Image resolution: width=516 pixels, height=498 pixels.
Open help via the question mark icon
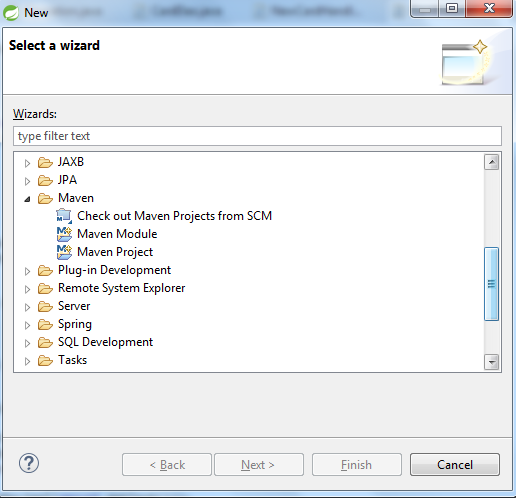coord(29,463)
